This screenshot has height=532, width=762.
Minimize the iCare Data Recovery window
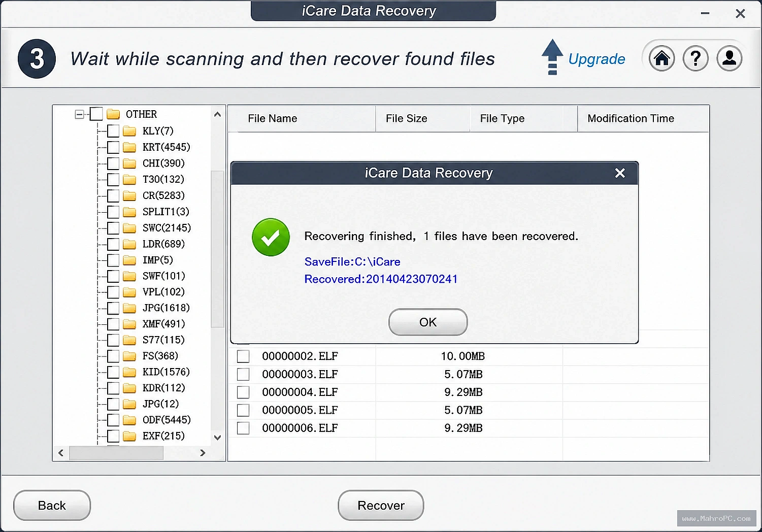(x=705, y=13)
